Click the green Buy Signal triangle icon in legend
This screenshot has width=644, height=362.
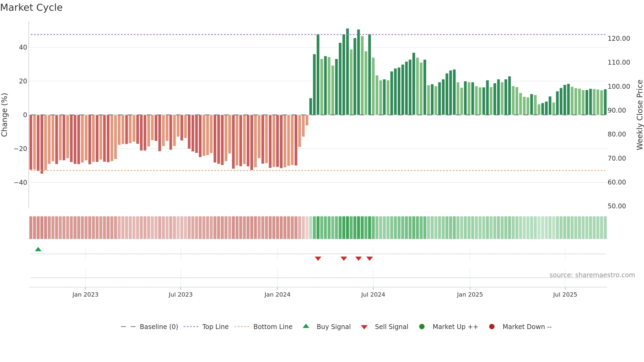click(x=306, y=326)
